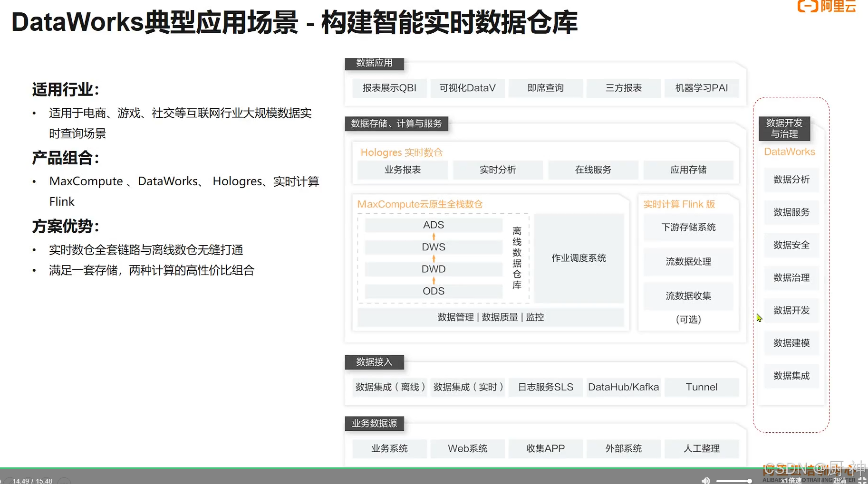868x484 pixels.
Task: Select 数据治理 in the DataWorks panel
Action: [791, 277]
